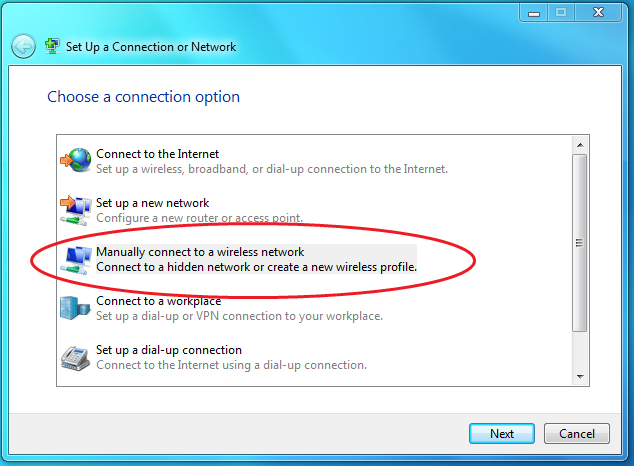Close the wizard with the X button
Viewport: 634px width, 467px height.
click(x=598, y=13)
